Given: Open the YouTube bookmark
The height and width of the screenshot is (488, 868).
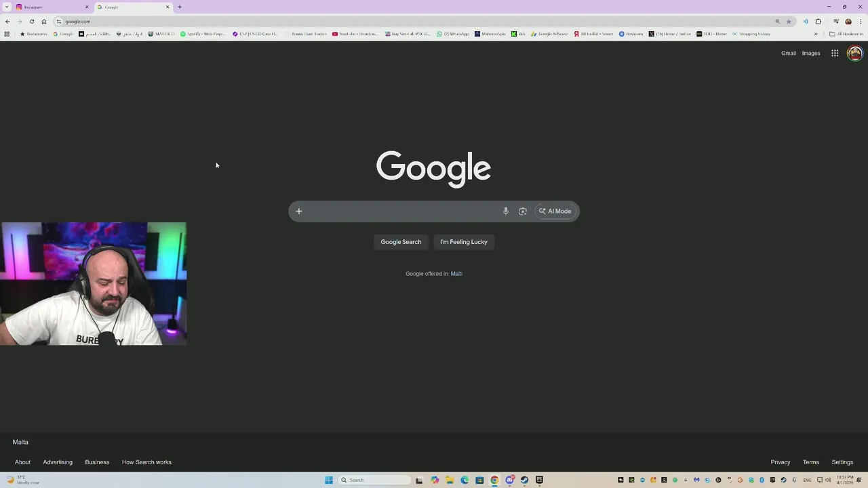Looking at the screenshot, I should click(x=355, y=34).
